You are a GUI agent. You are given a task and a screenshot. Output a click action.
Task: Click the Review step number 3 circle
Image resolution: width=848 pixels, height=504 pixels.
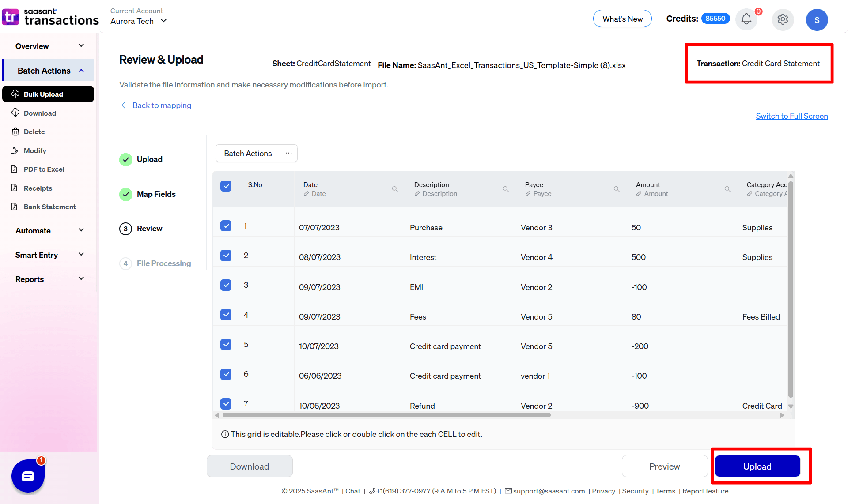point(126,229)
